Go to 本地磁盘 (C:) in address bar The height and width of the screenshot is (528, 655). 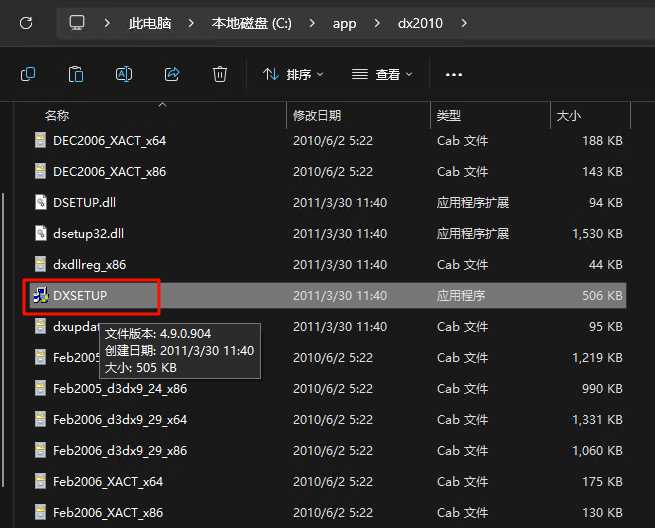[251, 23]
